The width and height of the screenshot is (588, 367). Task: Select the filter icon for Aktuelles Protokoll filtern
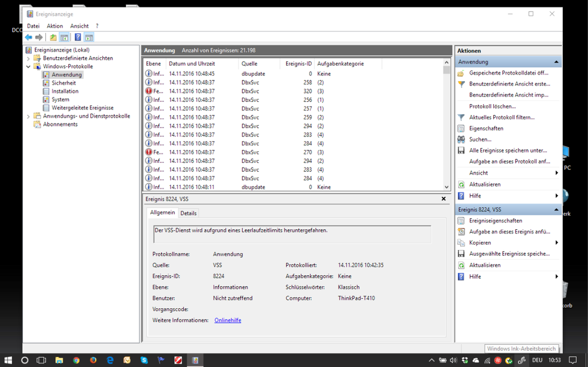click(463, 117)
